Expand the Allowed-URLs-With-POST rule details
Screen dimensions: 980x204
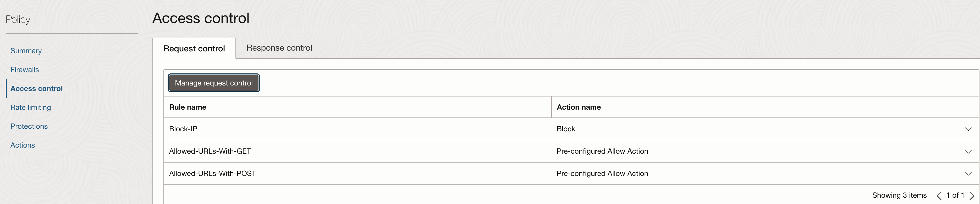(968, 174)
